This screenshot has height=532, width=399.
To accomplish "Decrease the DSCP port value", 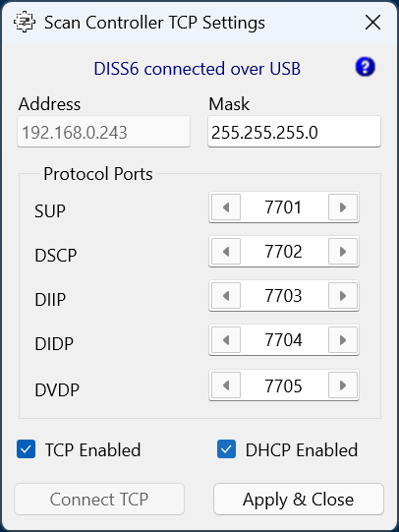I will click(226, 252).
